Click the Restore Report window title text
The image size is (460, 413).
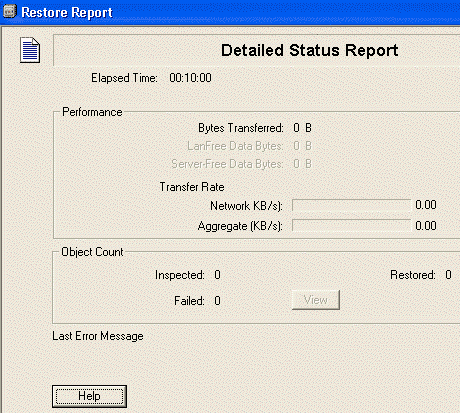click(67, 12)
